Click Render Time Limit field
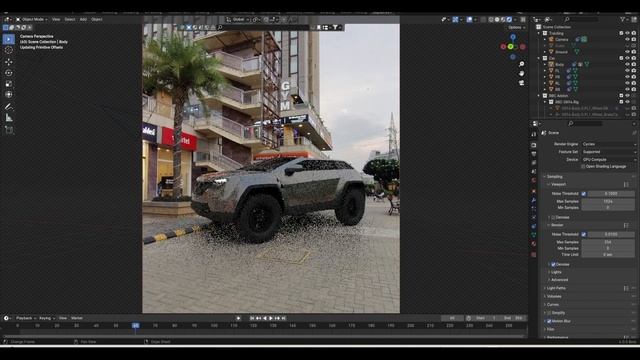The width and height of the screenshot is (640, 360). [608, 254]
